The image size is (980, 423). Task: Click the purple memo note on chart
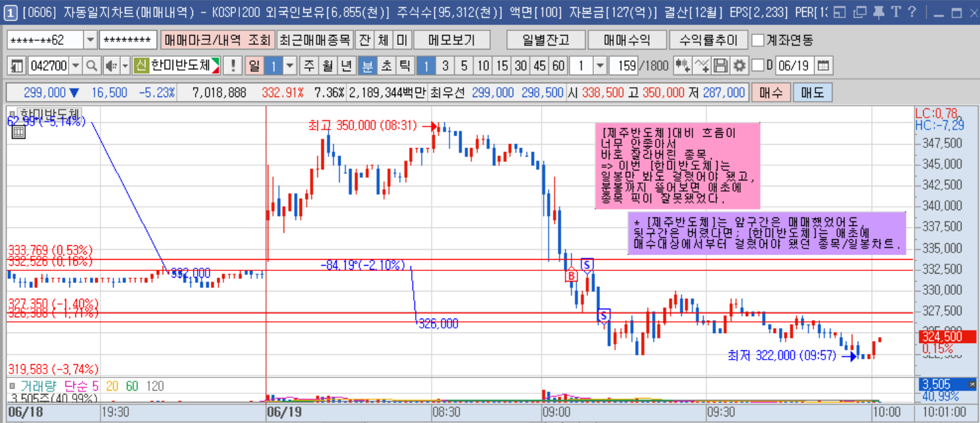tap(767, 233)
